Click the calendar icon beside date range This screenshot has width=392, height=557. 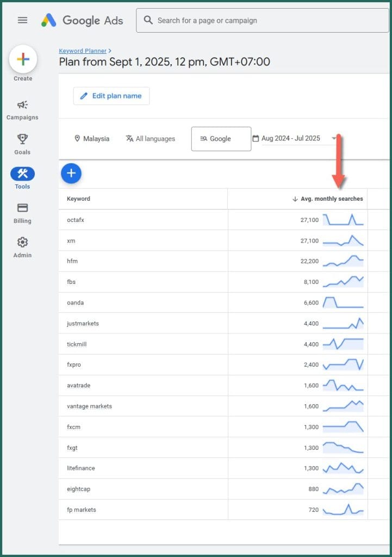click(256, 139)
